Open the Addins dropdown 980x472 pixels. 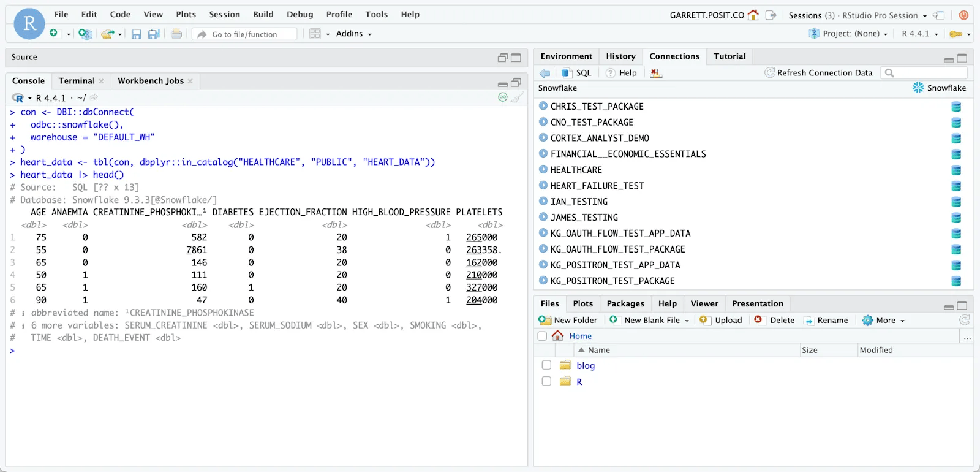(353, 34)
